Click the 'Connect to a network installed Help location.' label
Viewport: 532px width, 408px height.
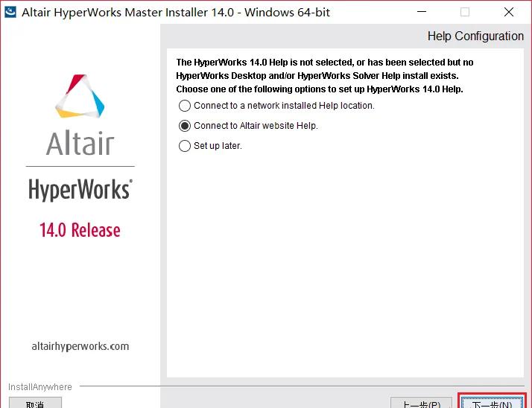[284, 106]
